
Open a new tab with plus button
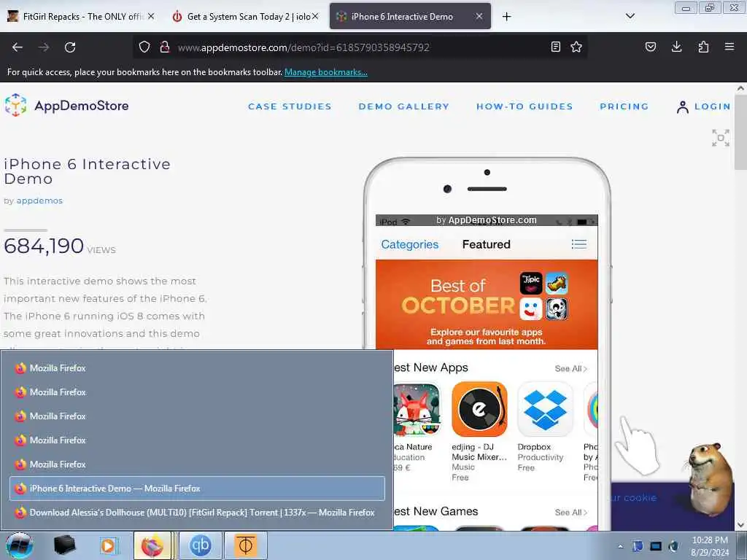click(x=506, y=17)
